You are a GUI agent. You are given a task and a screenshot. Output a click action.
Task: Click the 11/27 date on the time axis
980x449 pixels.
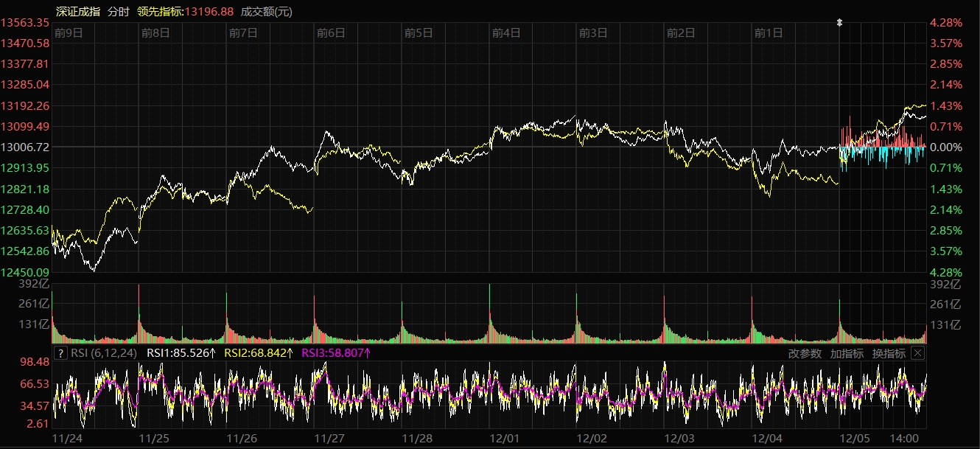(329, 437)
